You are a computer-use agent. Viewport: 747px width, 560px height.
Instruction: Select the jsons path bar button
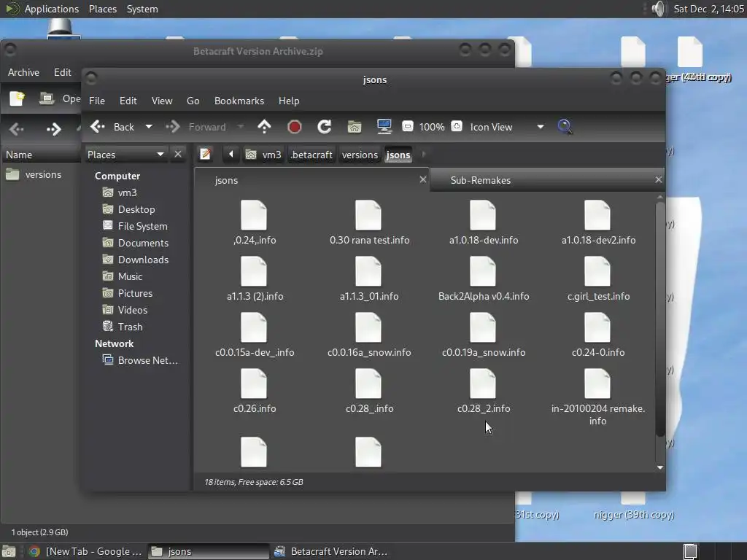[398, 155]
